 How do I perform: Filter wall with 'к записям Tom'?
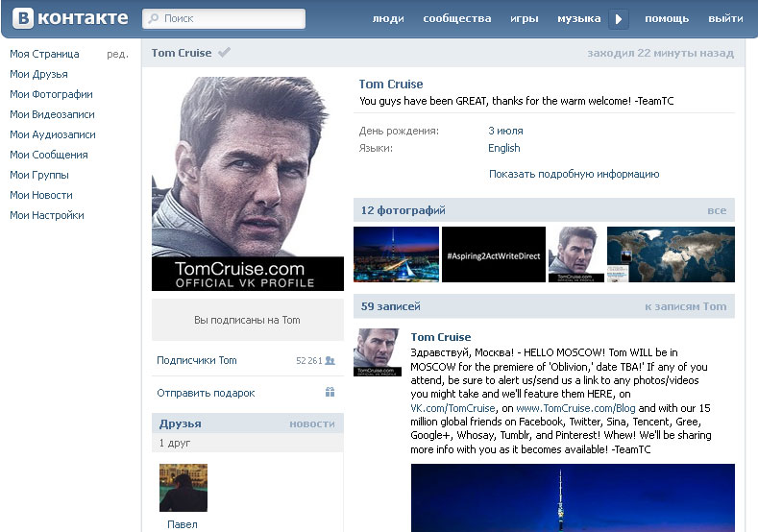[685, 306]
